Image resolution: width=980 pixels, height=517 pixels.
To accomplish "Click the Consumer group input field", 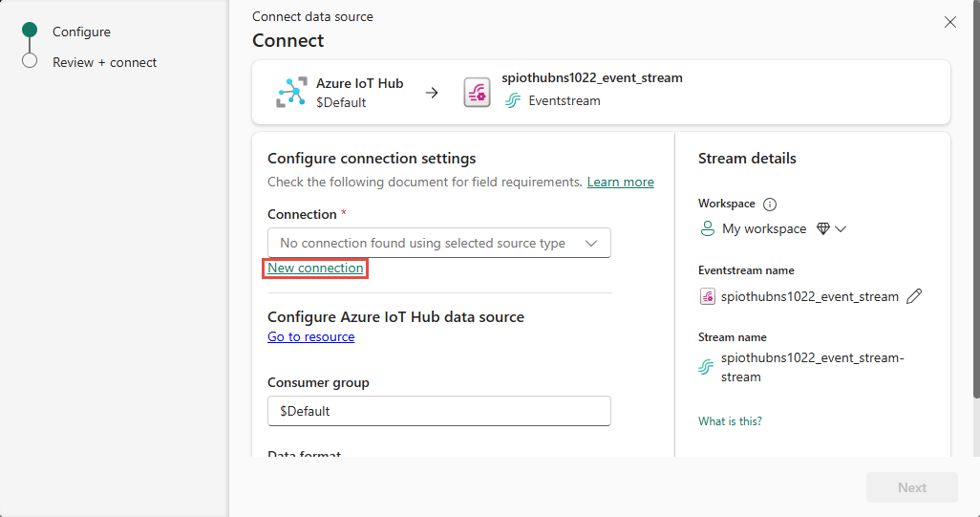I will [439, 411].
